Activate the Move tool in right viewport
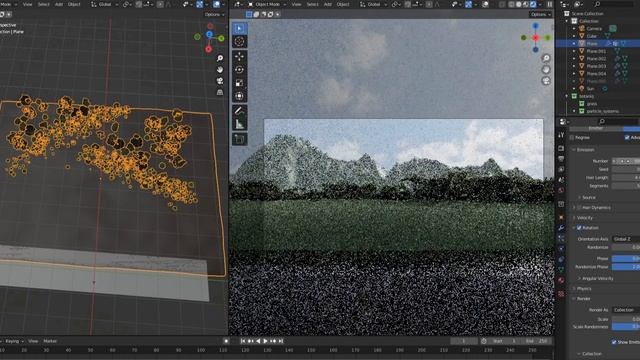The height and width of the screenshot is (360, 640). coord(240,56)
